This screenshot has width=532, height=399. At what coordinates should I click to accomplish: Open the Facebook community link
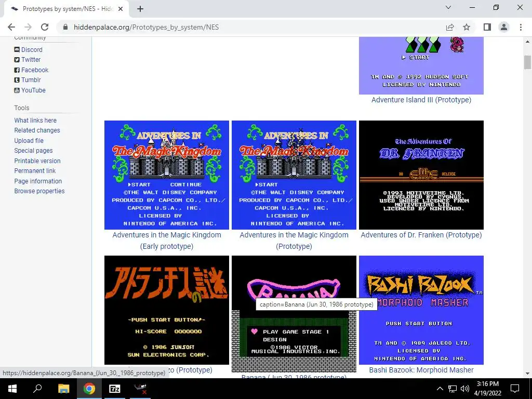click(35, 70)
